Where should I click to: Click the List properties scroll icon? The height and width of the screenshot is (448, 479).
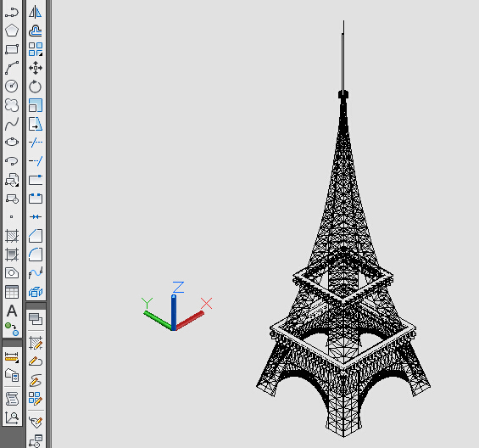12,399
